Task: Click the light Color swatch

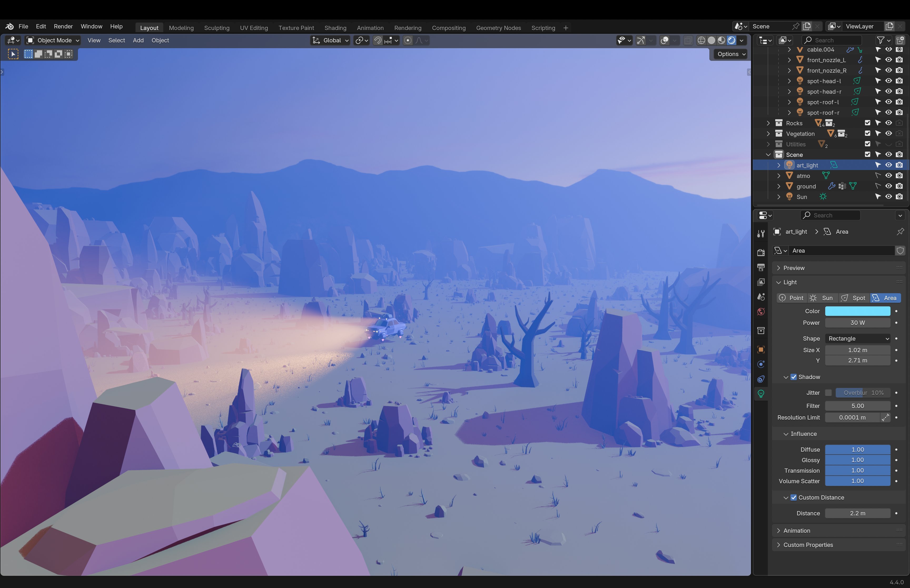Action: (857, 311)
